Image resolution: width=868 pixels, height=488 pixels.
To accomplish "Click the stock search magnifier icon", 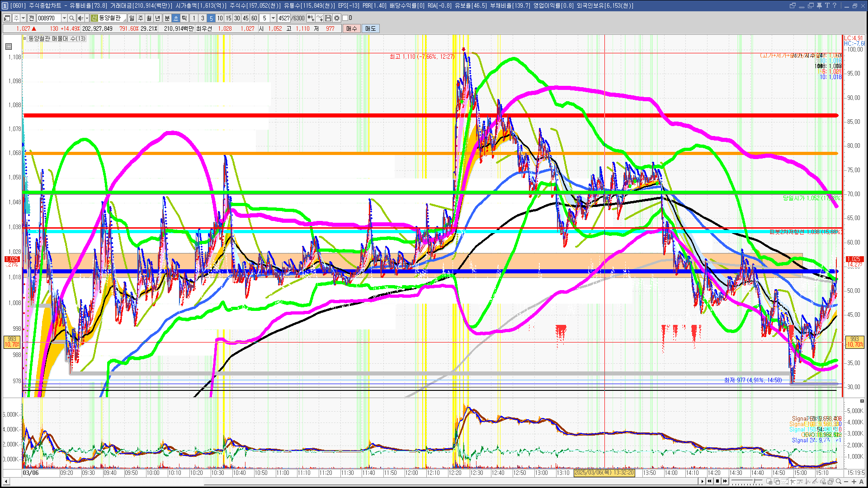I will pyautogui.click(x=71, y=18).
